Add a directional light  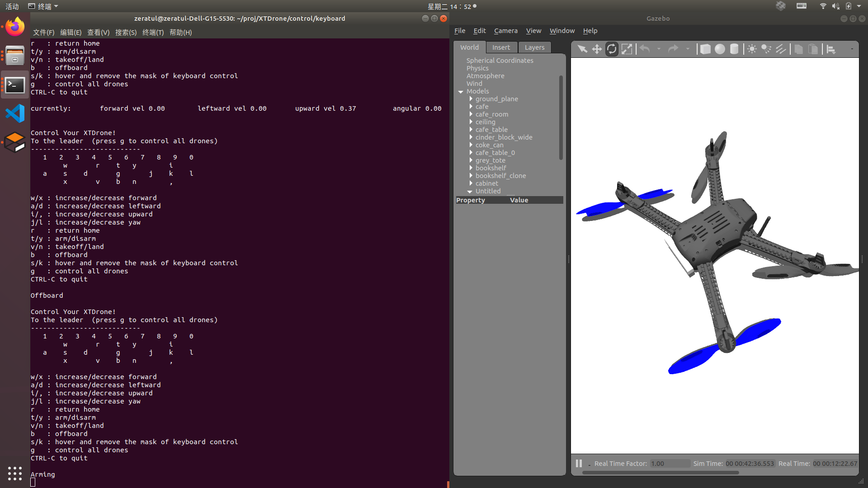[x=781, y=49]
